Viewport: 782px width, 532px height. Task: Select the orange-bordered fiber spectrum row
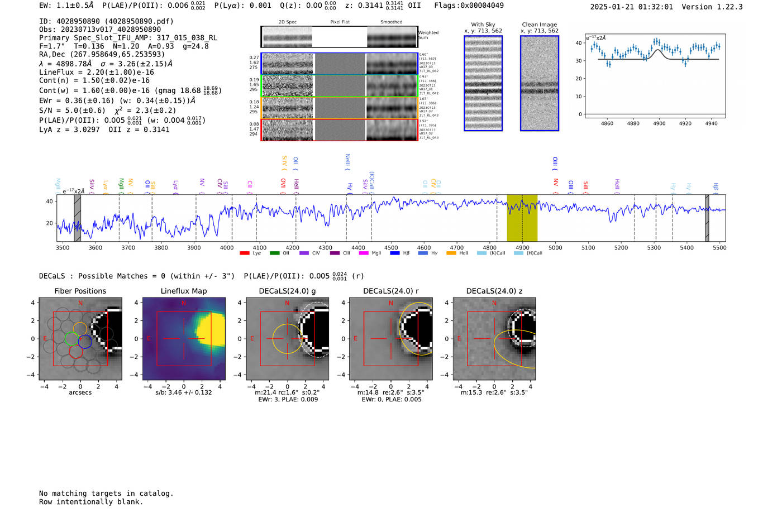(340, 108)
